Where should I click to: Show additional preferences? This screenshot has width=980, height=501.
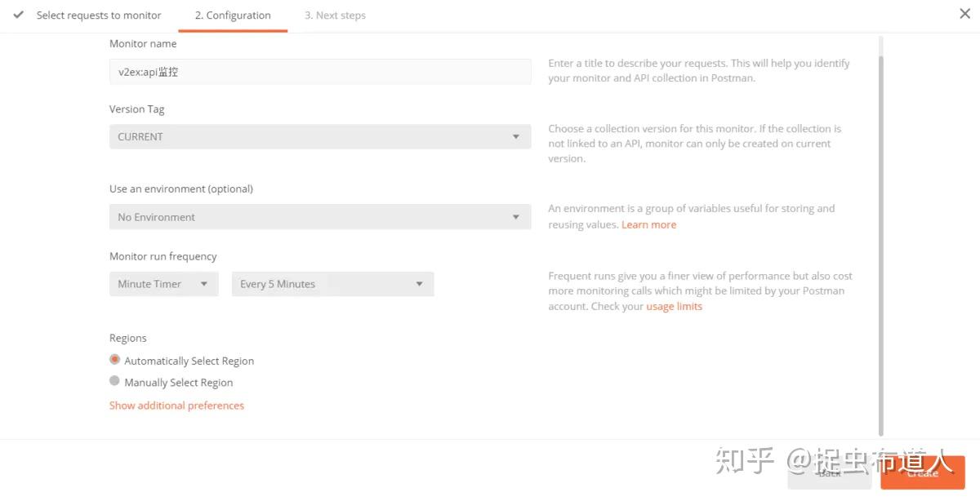[x=176, y=406]
